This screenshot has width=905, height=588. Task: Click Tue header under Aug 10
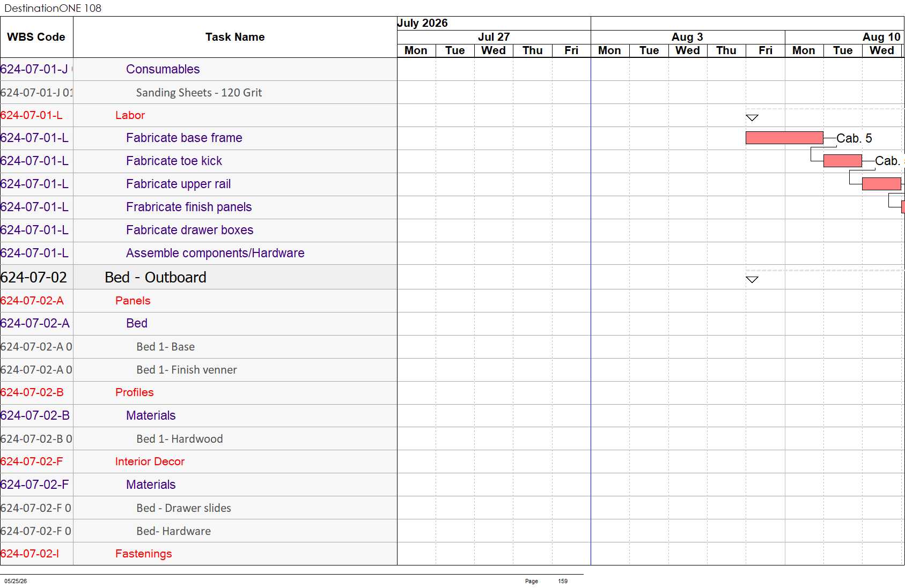coord(843,50)
